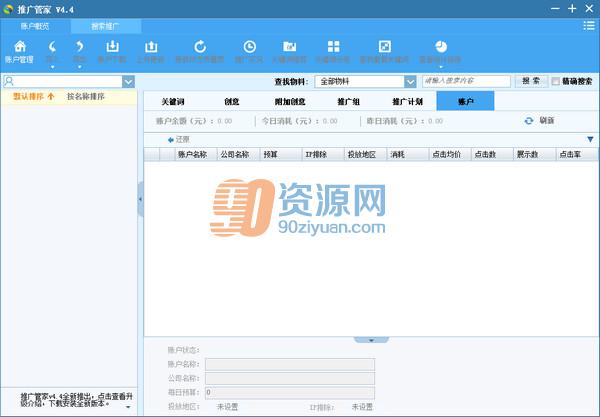Select the 创意 tab

(x=232, y=102)
